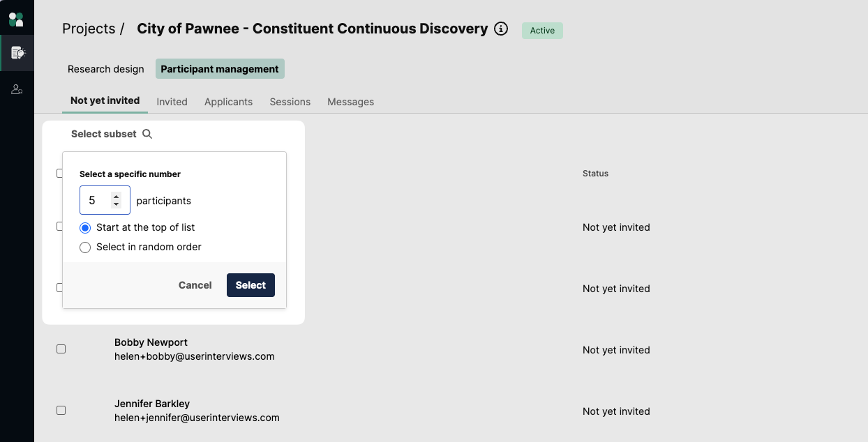This screenshot has height=442, width=868.
Task: Focus the number of participants field
Action: [105, 200]
